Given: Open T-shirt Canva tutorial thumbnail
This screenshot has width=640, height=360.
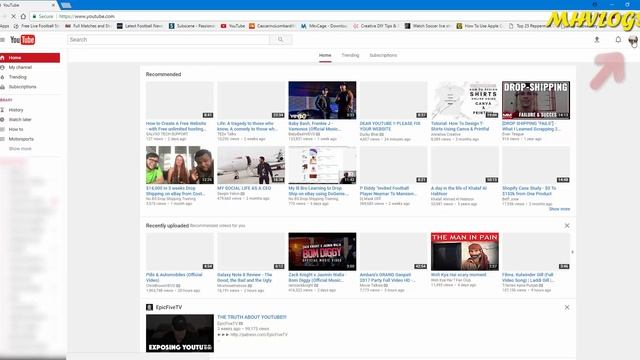Looking at the screenshot, I should (x=464, y=100).
